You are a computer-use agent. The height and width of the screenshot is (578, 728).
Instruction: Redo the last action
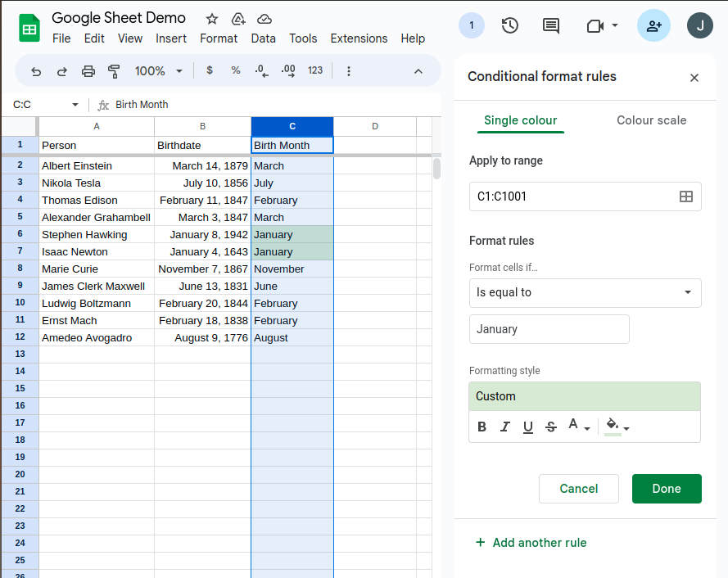(61, 71)
